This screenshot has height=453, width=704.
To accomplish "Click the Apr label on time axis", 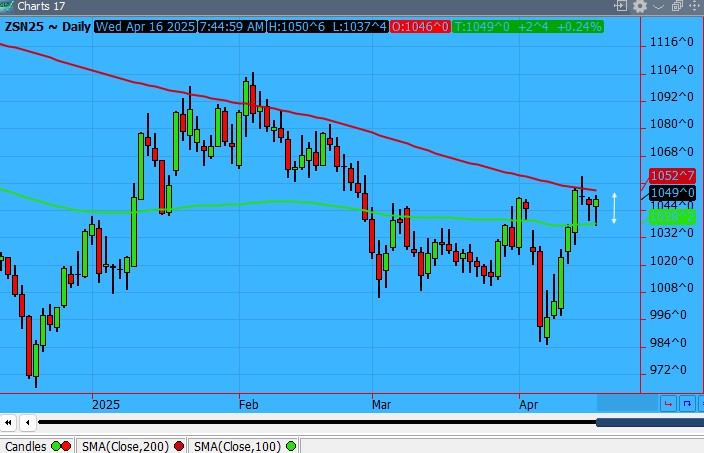I will pos(528,405).
